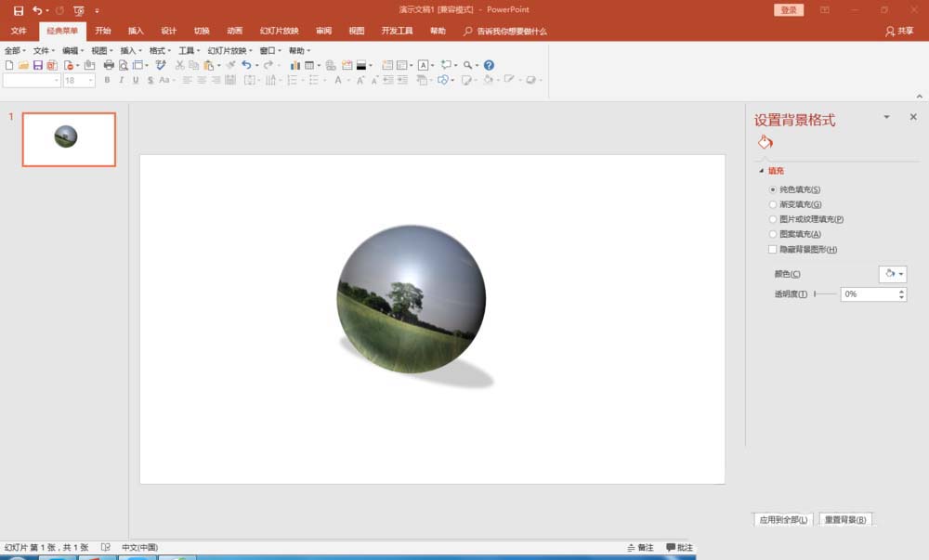Click the Print icon in classic toolbar

tap(109, 65)
